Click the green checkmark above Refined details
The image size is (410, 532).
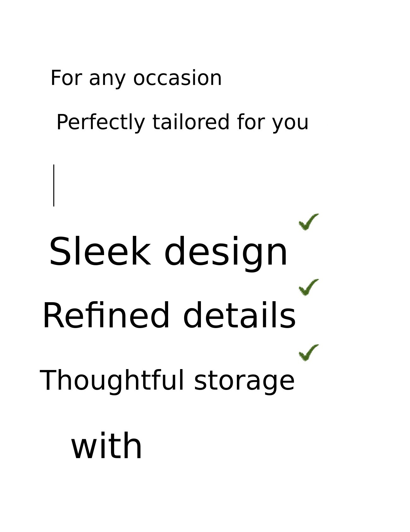308,287
